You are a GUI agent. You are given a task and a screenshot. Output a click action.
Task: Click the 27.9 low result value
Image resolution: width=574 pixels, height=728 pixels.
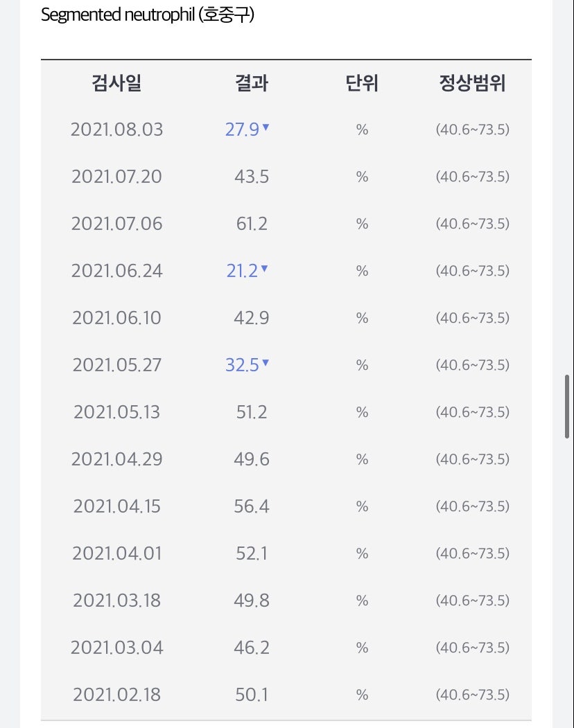242,130
